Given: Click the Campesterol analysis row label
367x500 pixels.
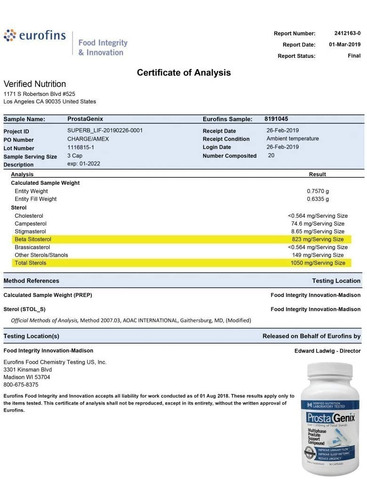Looking at the screenshot, I should pyautogui.click(x=30, y=224).
